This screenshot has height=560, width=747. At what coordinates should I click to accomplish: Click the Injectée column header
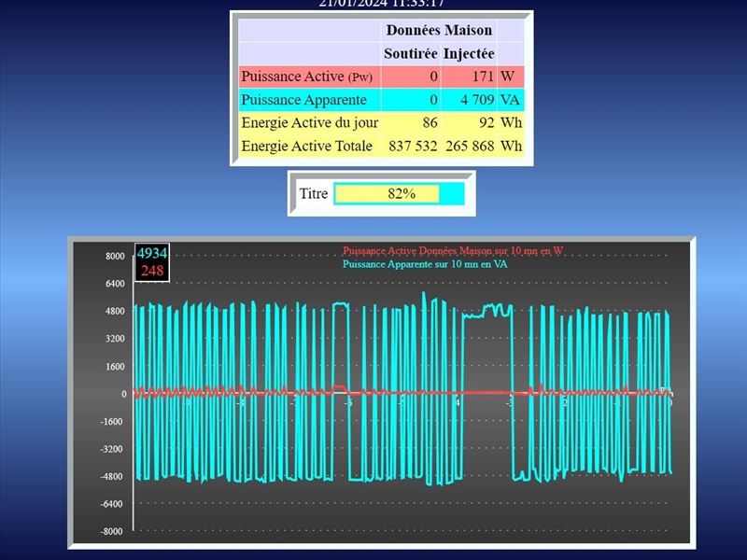tap(469, 53)
